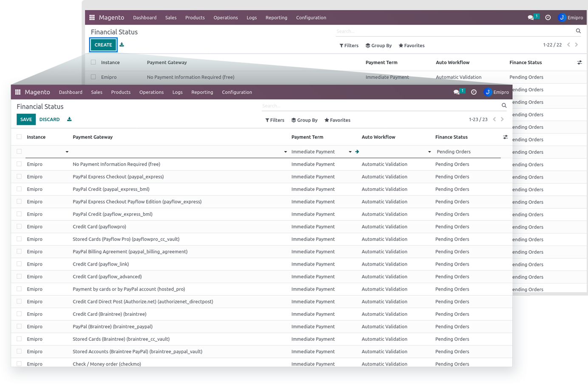Viewport: 588px width, 385px height.
Task: Click the Search input in front window
Action: coord(378,106)
